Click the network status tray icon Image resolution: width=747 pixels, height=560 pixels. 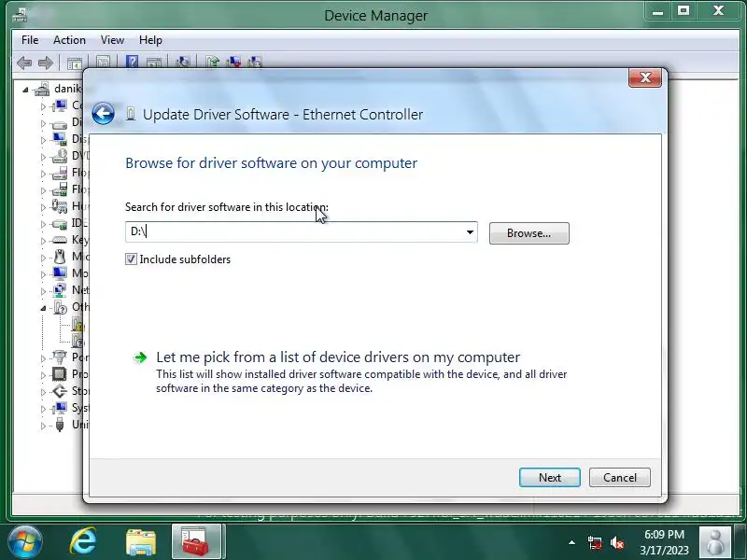point(594,542)
